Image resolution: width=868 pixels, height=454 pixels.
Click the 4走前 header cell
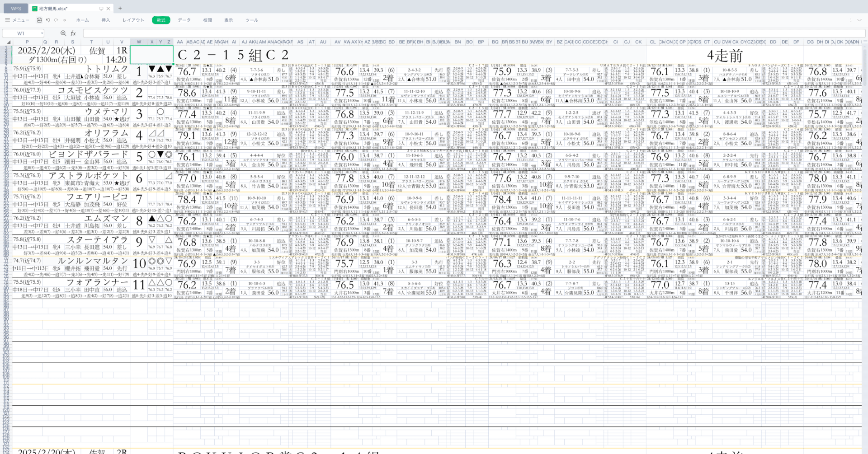tap(725, 55)
